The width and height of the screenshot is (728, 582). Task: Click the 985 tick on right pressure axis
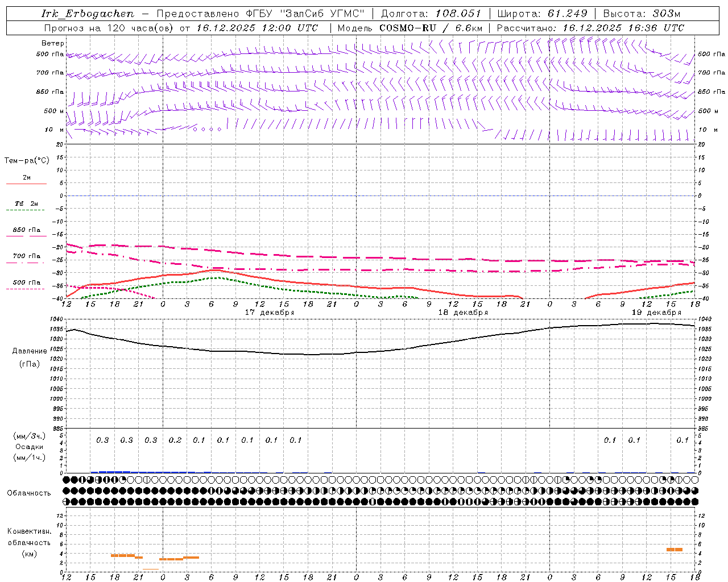coord(704,429)
